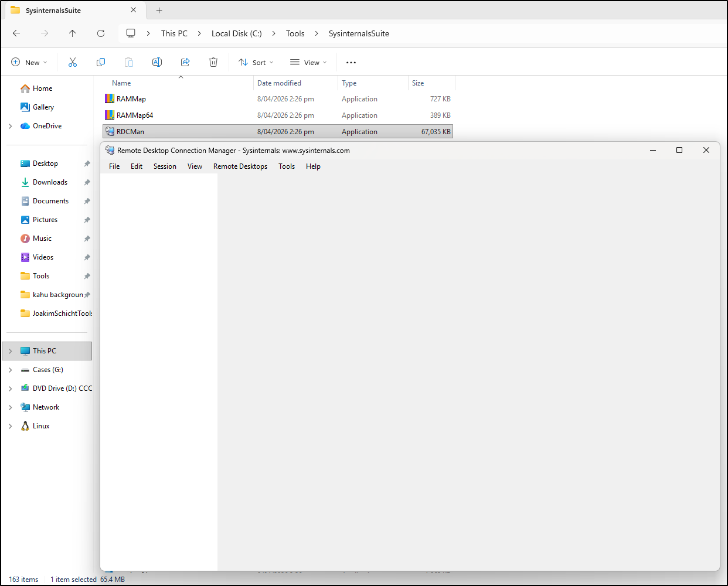Viewport: 728px width, 586px height.
Task: Open the Sort dropdown
Action: click(x=256, y=62)
